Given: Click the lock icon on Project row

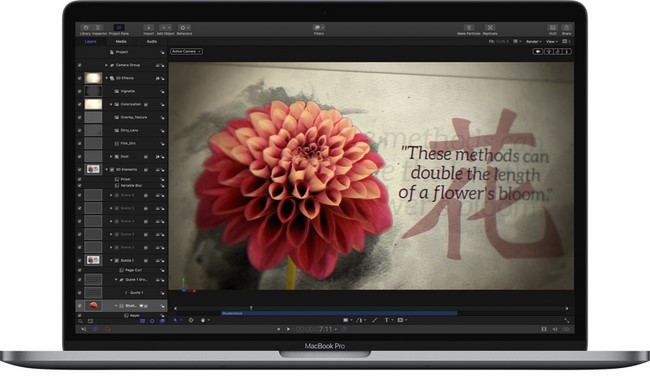Looking at the screenshot, I should pos(162,52).
